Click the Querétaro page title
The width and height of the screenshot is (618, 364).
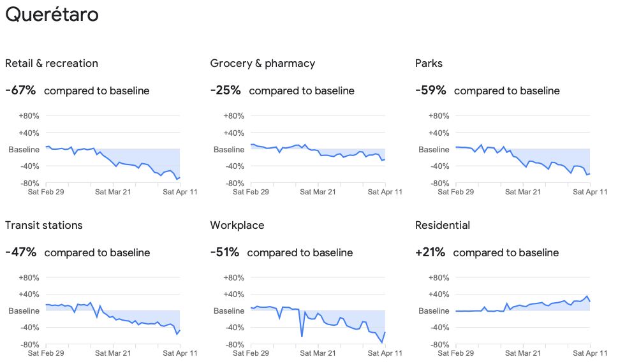point(52,14)
